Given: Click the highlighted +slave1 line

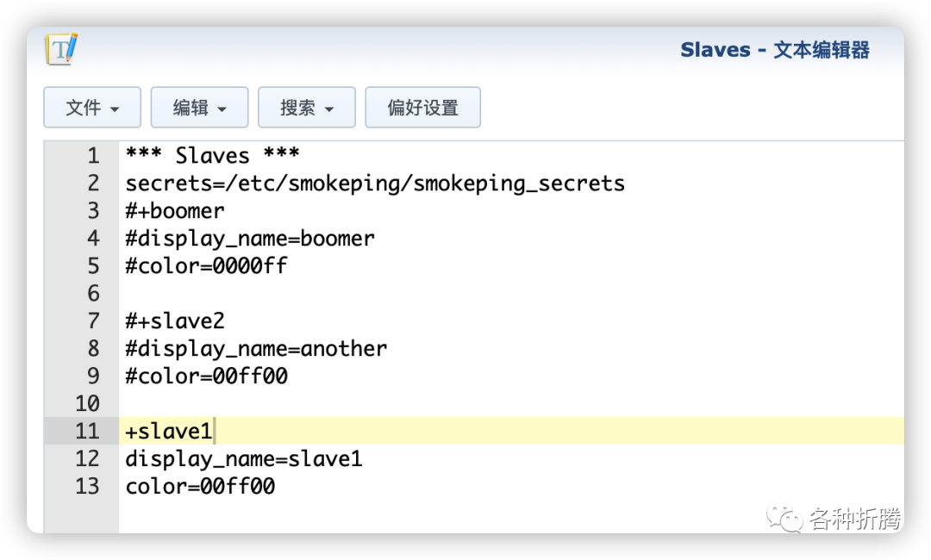Looking at the screenshot, I should click(x=511, y=431).
